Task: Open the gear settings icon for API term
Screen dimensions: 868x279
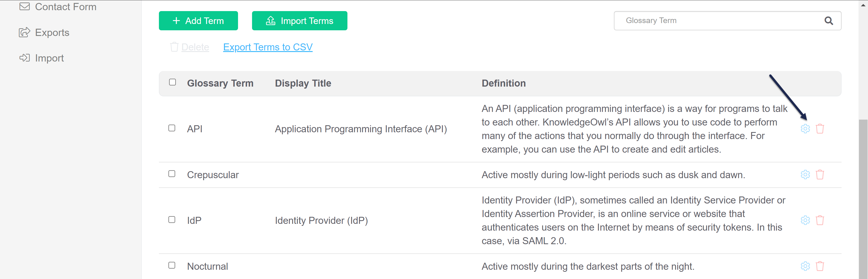Action: pos(805,129)
